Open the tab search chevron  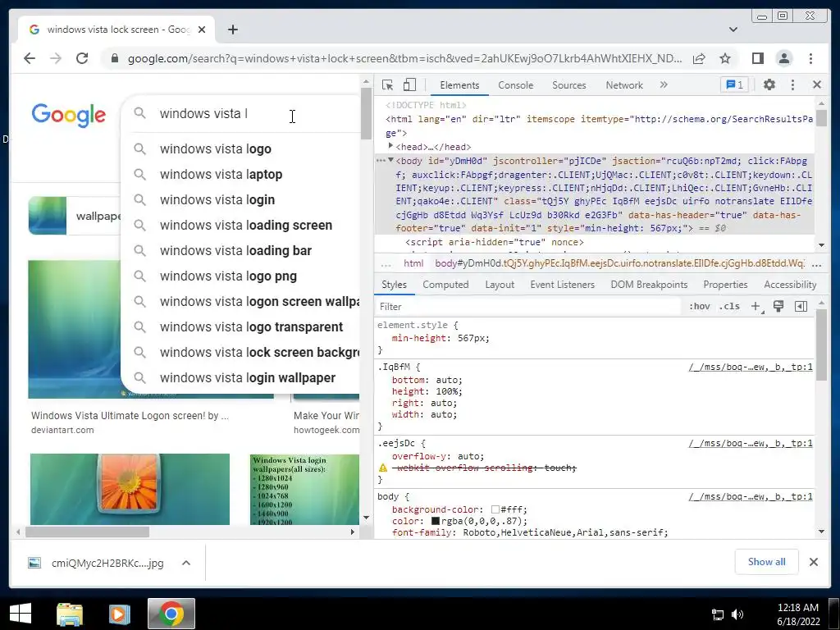[x=733, y=30]
